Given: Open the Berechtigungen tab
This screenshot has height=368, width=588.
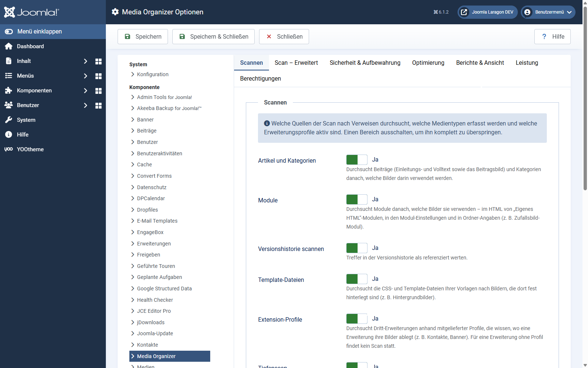Looking at the screenshot, I should [261, 79].
